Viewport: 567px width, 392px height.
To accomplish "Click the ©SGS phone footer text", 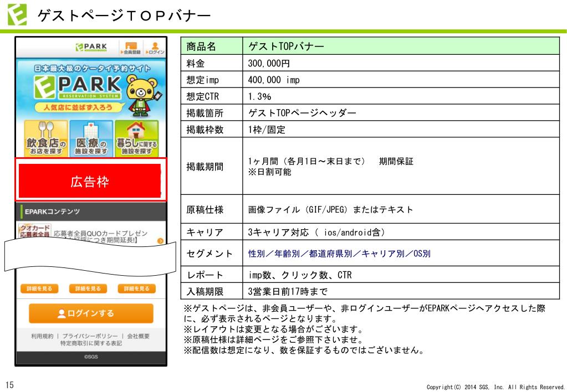I will pyautogui.click(x=91, y=357).
